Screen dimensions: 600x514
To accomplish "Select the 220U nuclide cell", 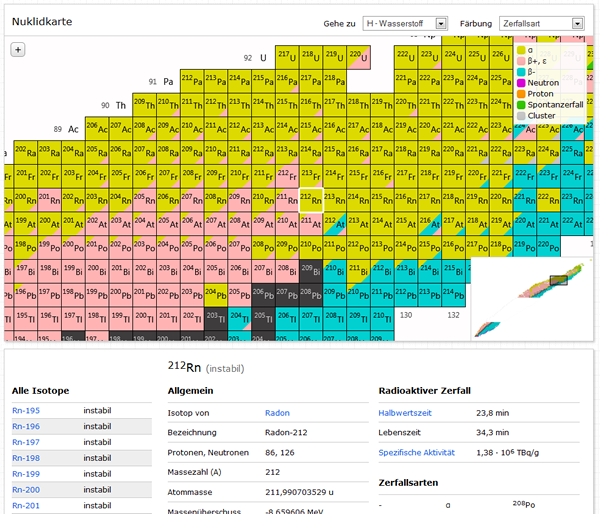I will coord(359,57).
